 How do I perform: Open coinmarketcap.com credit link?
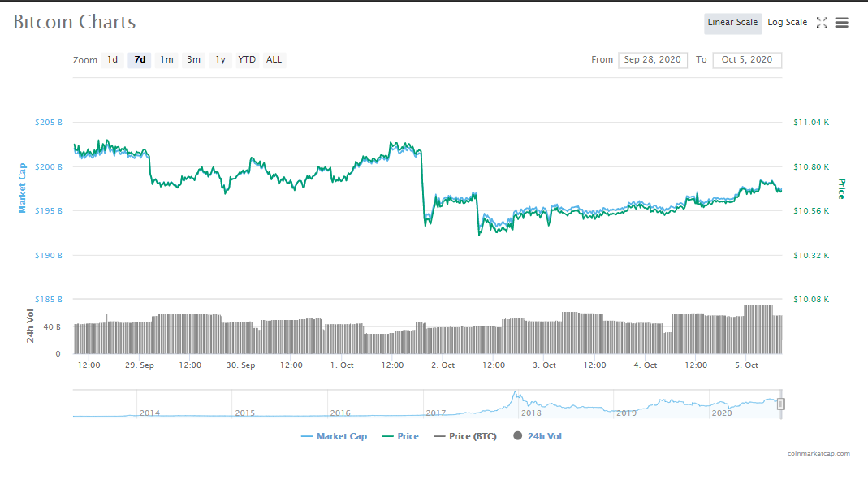coord(818,453)
